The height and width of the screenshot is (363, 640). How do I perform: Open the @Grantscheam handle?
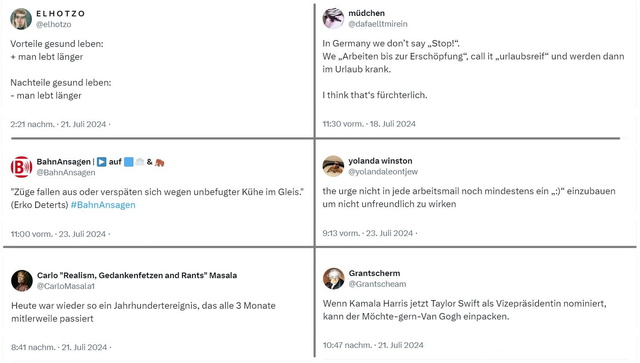(x=377, y=284)
